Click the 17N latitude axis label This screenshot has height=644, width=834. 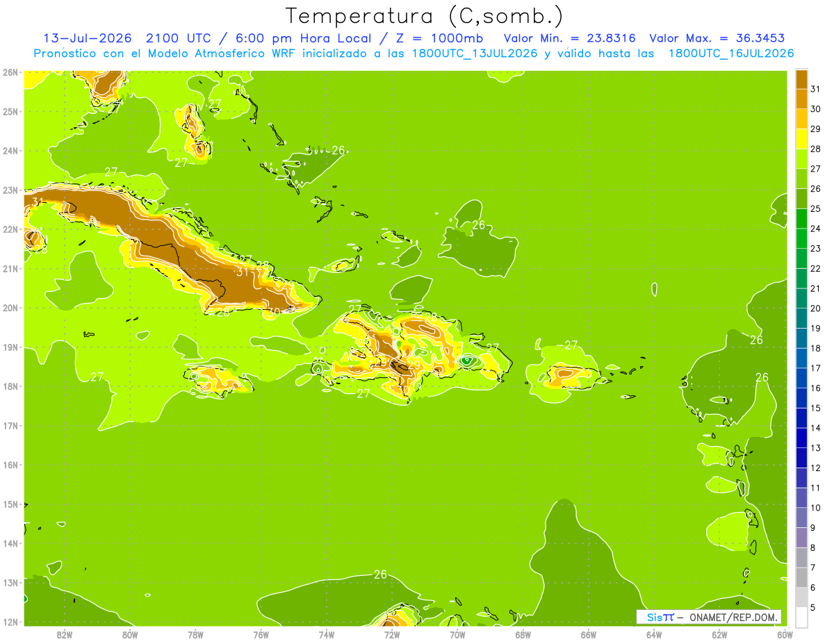click(10, 425)
